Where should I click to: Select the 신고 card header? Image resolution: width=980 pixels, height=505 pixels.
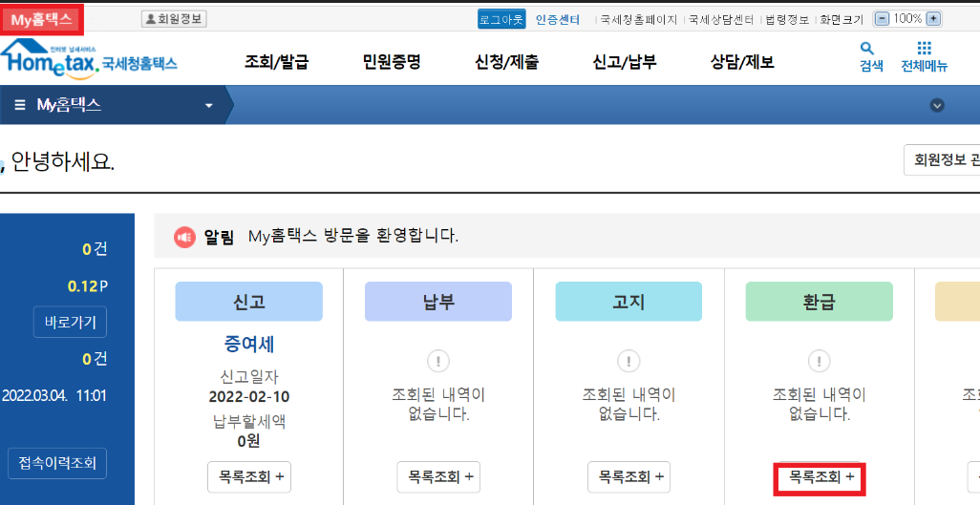[x=248, y=302]
